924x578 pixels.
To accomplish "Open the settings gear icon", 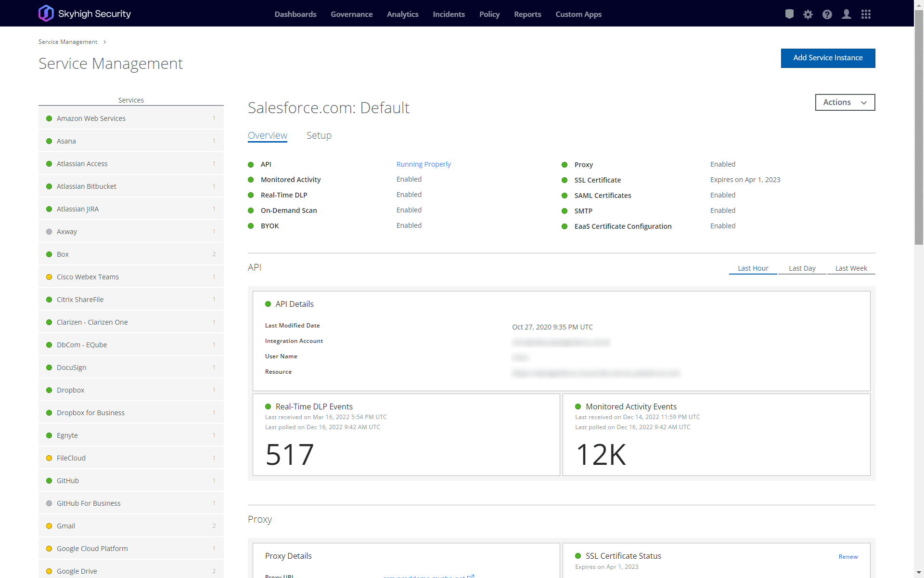I will 808,14.
